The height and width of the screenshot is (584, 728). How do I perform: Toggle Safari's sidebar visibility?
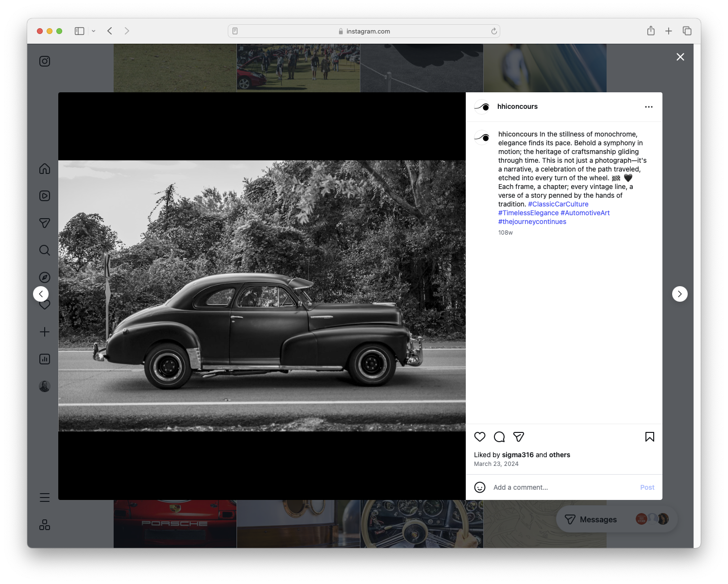point(79,31)
